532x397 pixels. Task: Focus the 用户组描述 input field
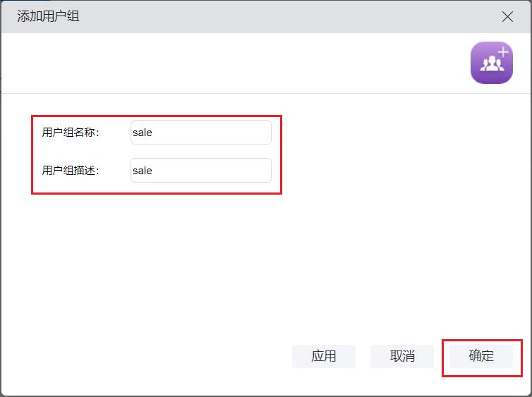(x=200, y=170)
